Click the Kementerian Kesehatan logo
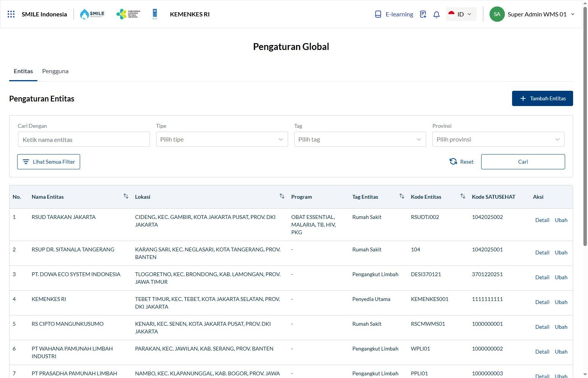The height and width of the screenshot is (378, 588). tap(128, 14)
